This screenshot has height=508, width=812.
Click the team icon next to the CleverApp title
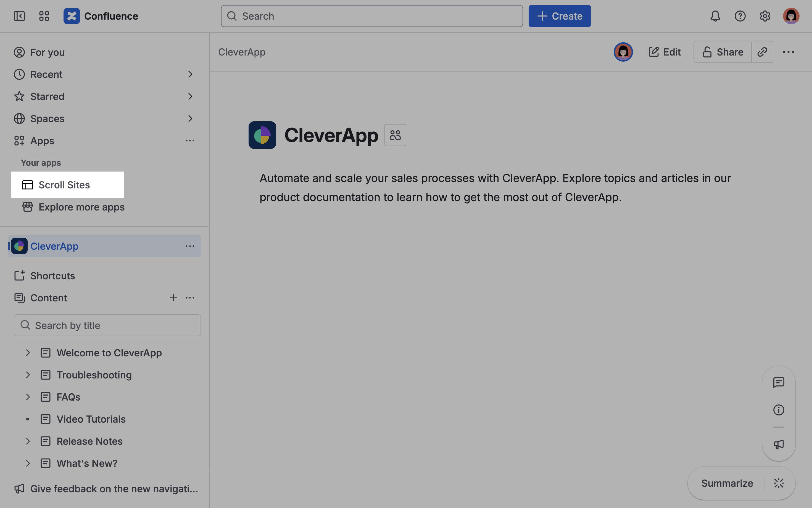pos(395,135)
